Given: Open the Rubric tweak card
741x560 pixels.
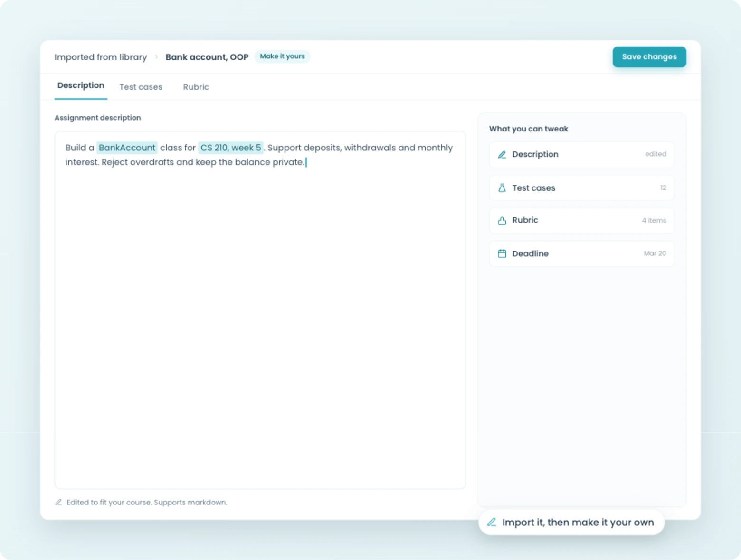Looking at the screenshot, I should 581,220.
